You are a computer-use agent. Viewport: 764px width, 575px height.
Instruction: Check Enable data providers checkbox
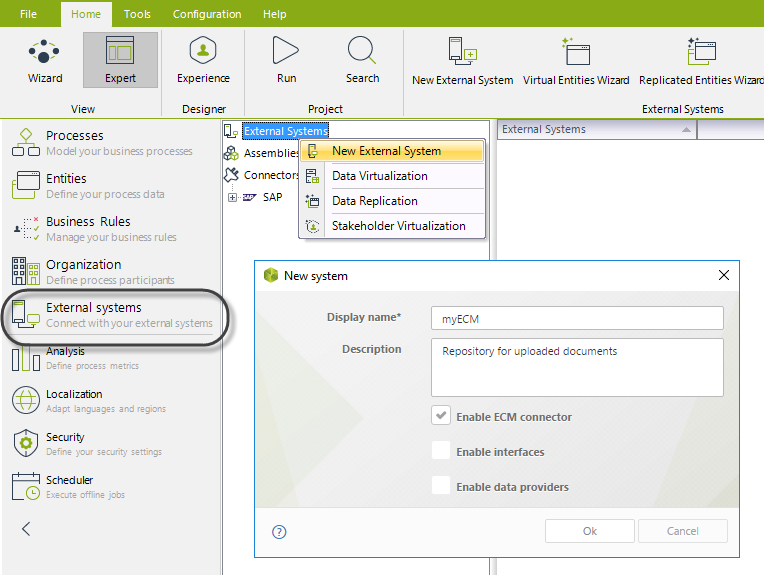pyautogui.click(x=440, y=486)
